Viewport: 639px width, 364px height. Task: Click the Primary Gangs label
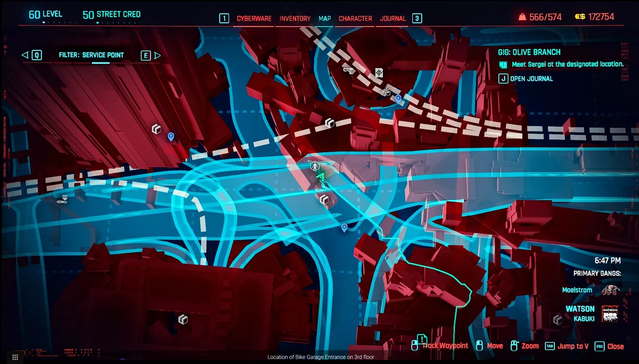coord(597,273)
